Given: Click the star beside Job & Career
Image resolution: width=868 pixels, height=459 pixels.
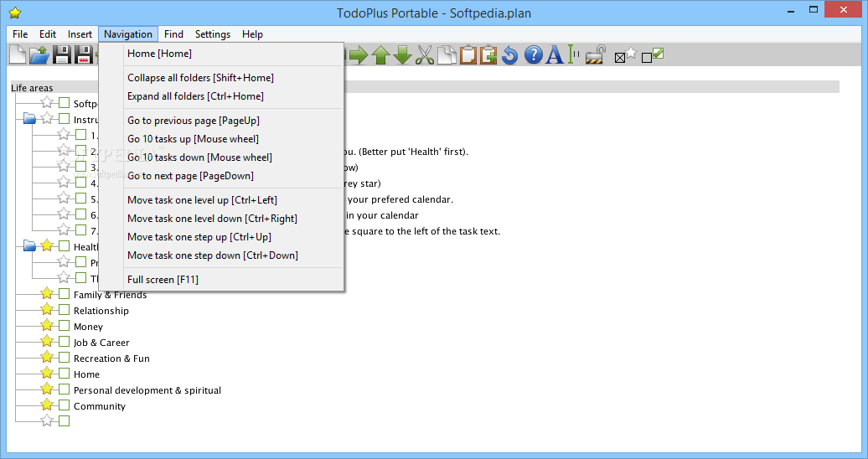Looking at the screenshot, I should [x=47, y=342].
